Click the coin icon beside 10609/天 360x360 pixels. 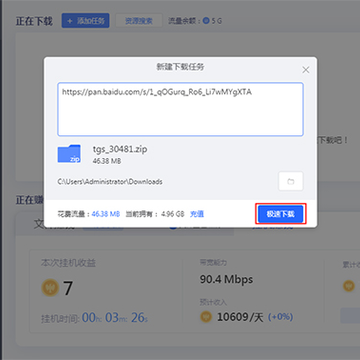pos(206,317)
